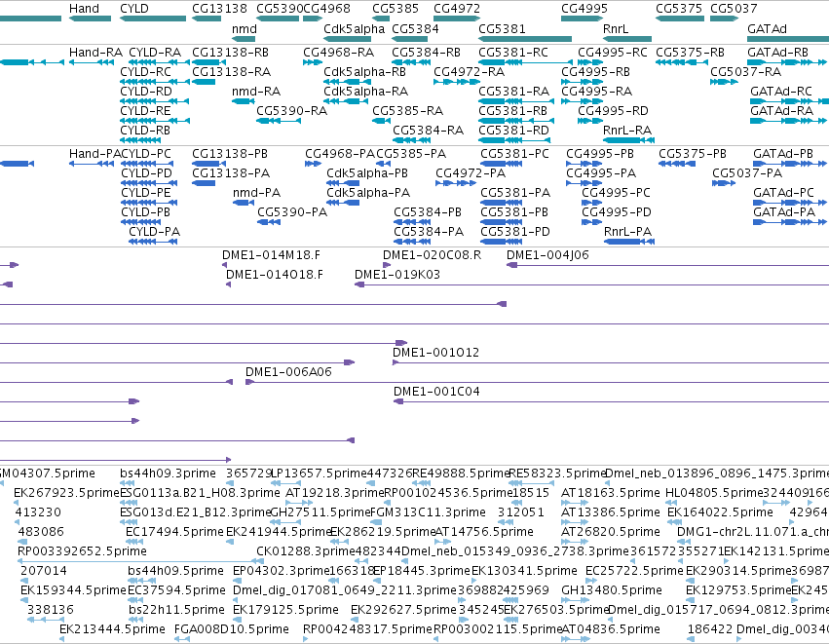This screenshot has height=644, width=829.
Task: Click the AT19218.3prime EST label
Action: coord(335,493)
